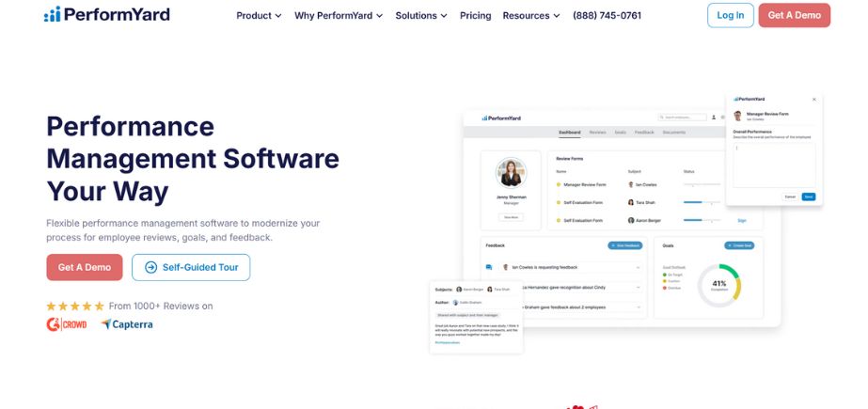The image size is (868, 409).
Task: Click 'From 1000+ Reviews on' text
Action: coord(161,307)
